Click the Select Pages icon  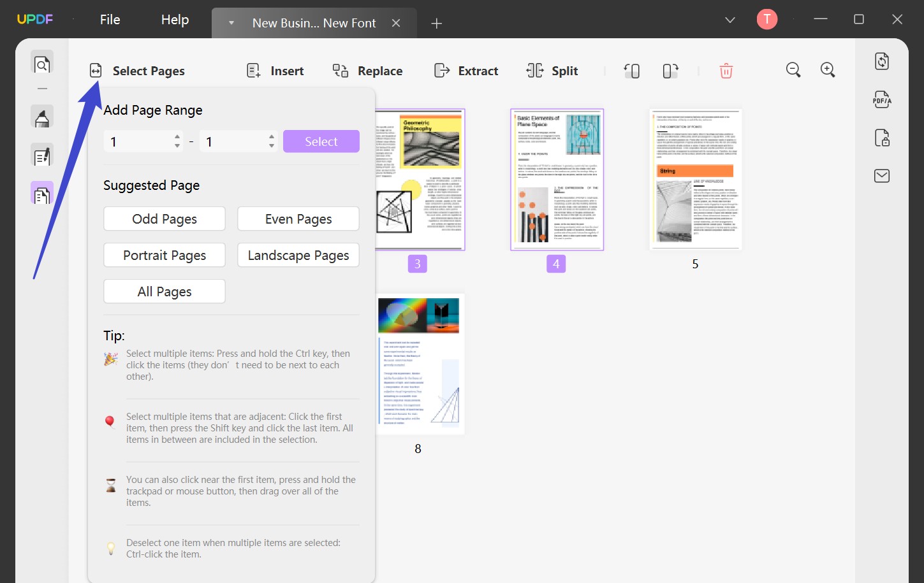coord(96,71)
